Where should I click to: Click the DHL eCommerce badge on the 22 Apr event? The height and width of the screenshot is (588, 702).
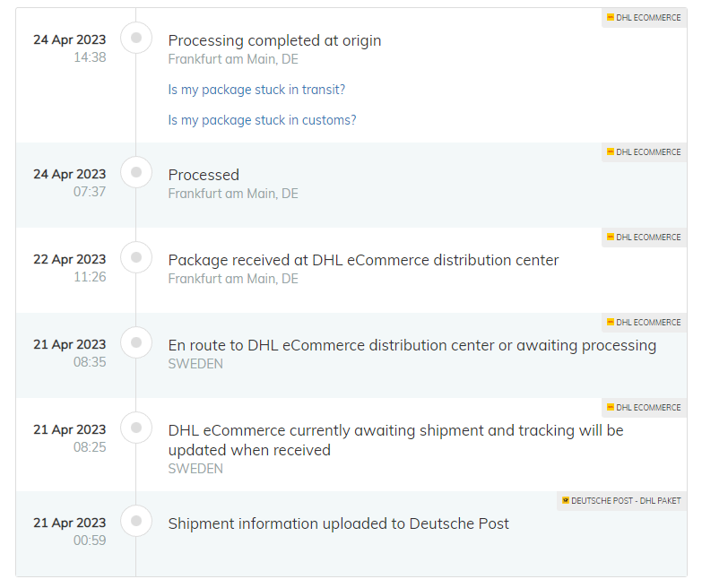(644, 238)
